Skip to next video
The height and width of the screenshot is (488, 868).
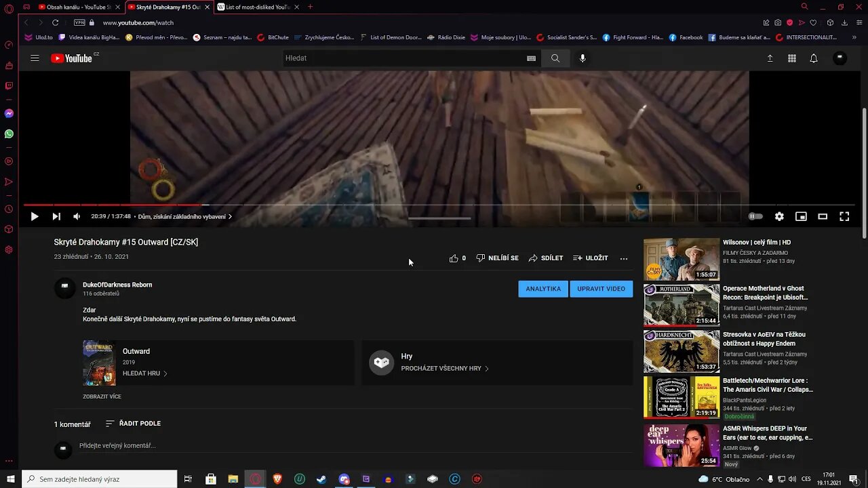(56, 217)
